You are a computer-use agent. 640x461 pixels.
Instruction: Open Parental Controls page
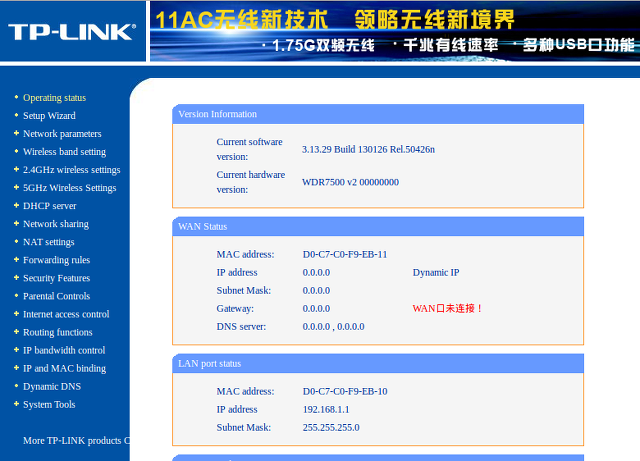56,296
